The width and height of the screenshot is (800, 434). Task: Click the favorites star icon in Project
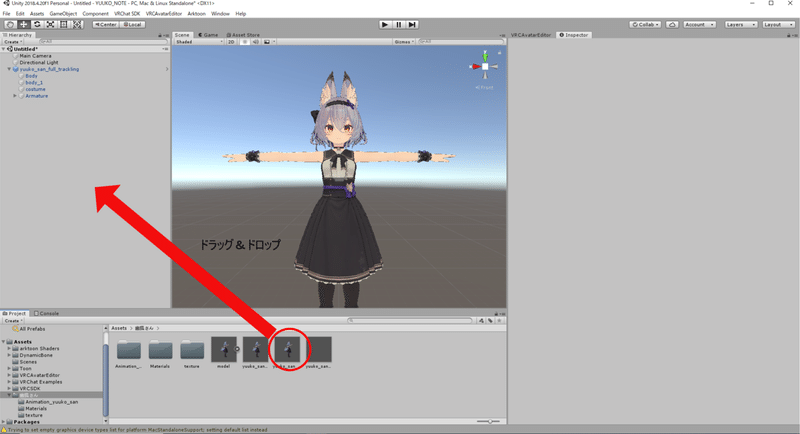point(499,321)
